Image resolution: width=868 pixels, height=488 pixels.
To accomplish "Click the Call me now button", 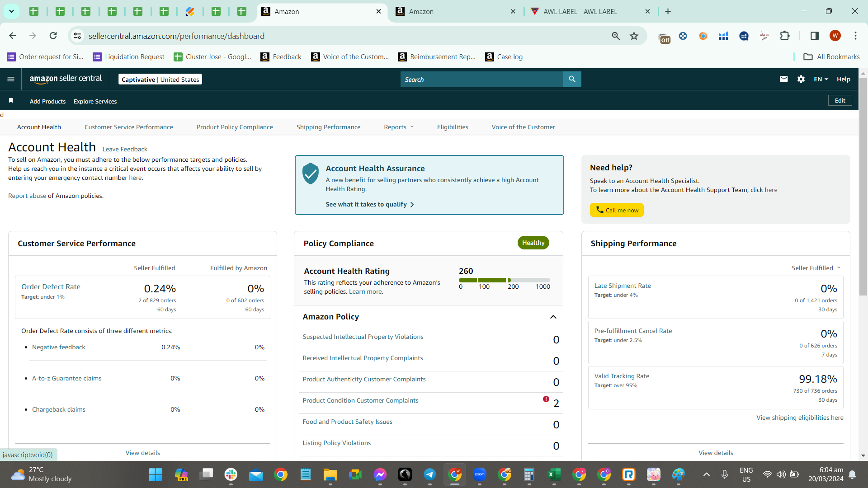I will (x=617, y=210).
